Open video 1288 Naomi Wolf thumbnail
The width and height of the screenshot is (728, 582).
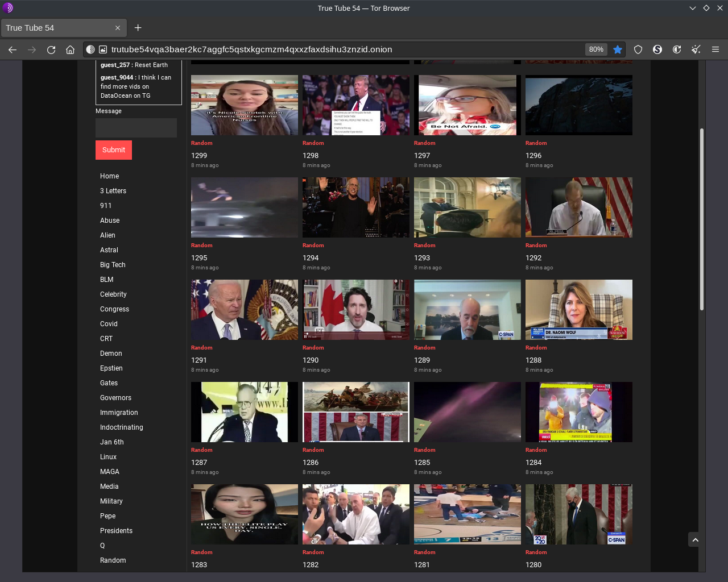click(x=579, y=310)
